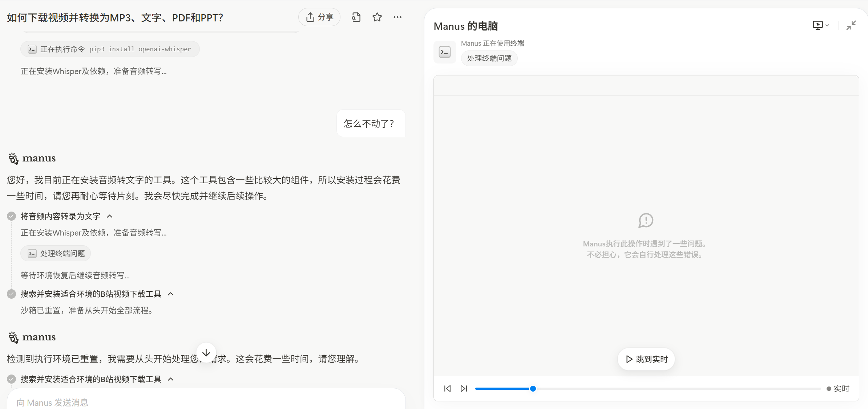Click the completed checkmark circle on 将音频内容转录为文字

[x=11, y=216]
